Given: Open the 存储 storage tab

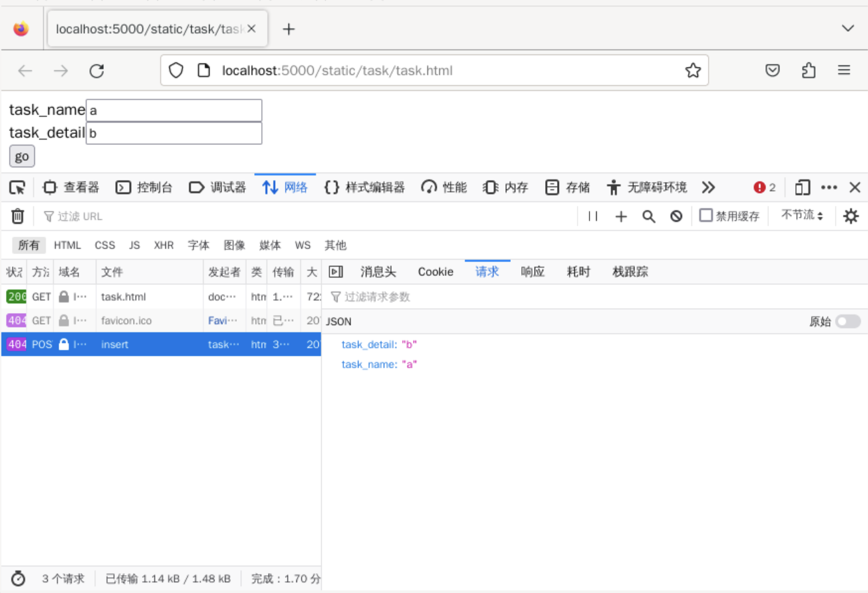Looking at the screenshot, I should coord(568,188).
